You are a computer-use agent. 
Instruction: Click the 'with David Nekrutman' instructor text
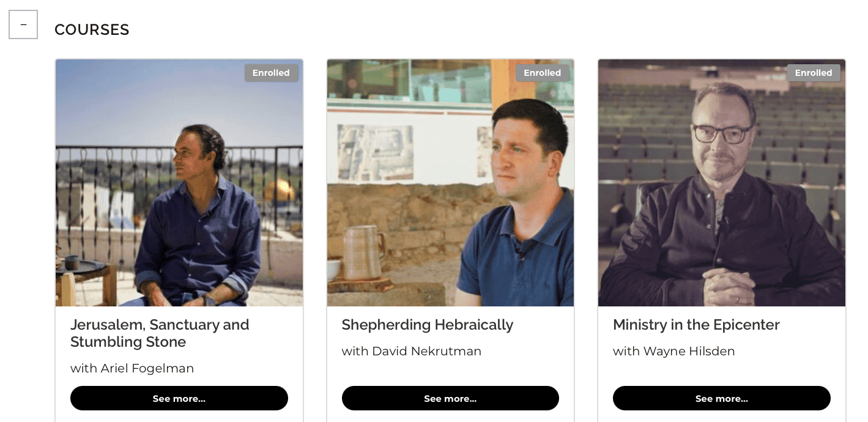tap(411, 351)
